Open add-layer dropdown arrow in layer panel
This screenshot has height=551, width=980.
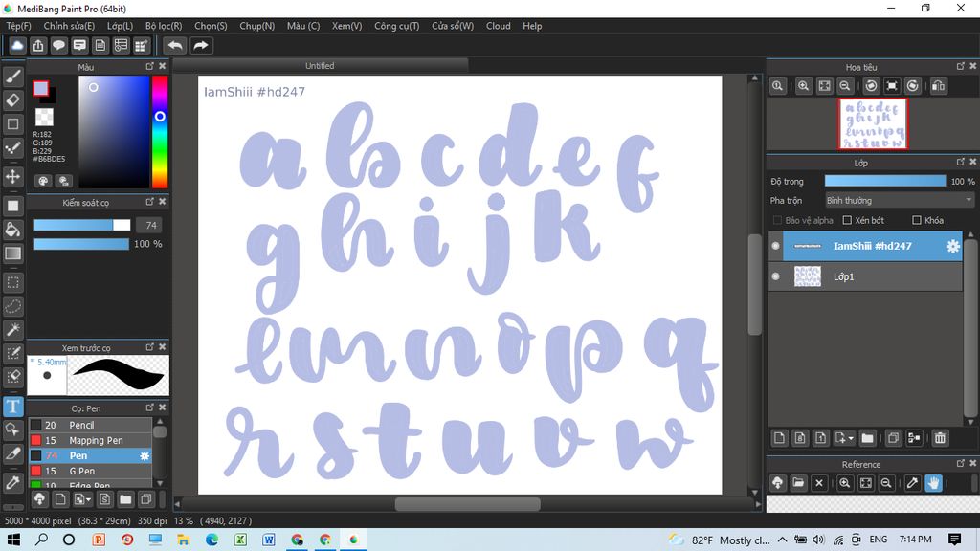844,438
